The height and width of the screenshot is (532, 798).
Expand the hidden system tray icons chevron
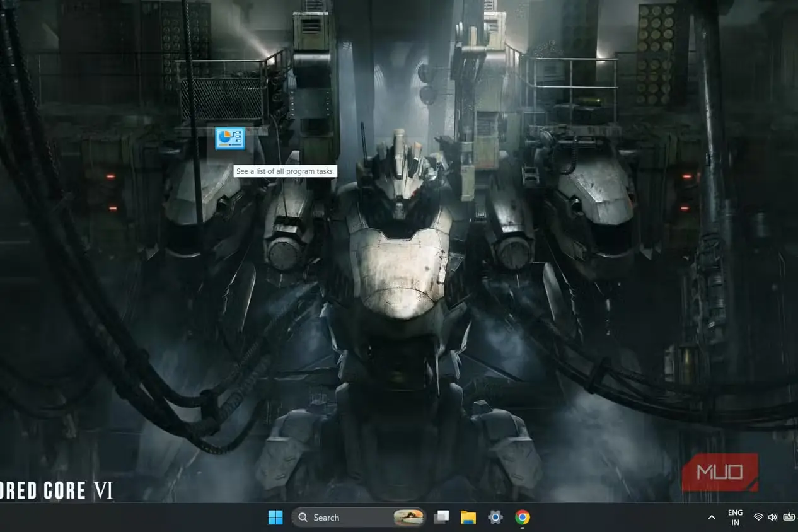712,518
